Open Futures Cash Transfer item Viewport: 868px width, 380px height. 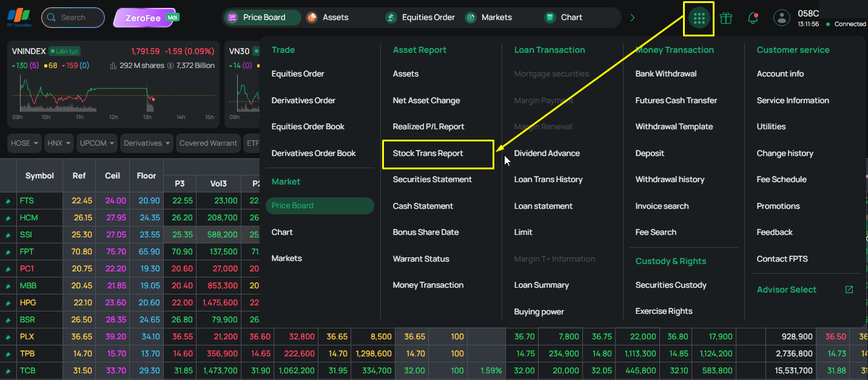click(676, 101)
